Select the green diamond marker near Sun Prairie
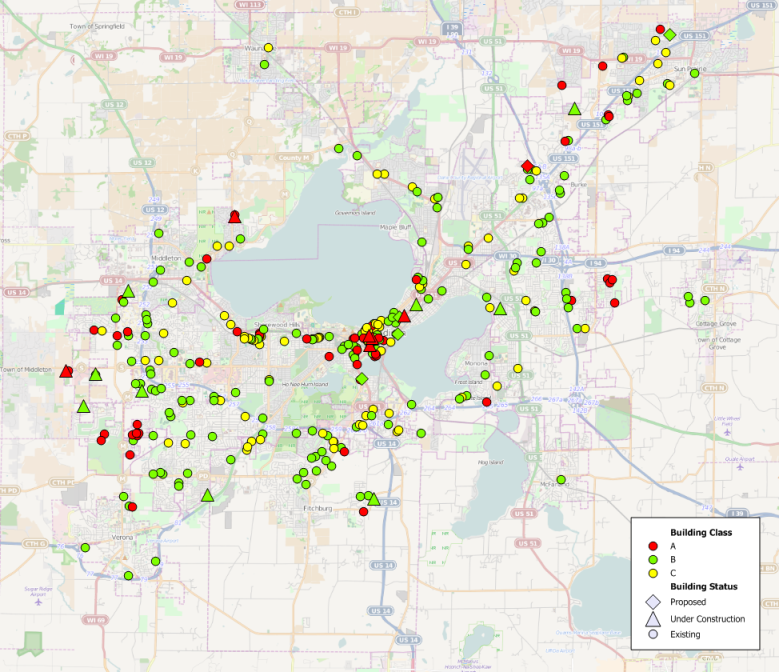The image size is (779, 672). click(669, 35)
